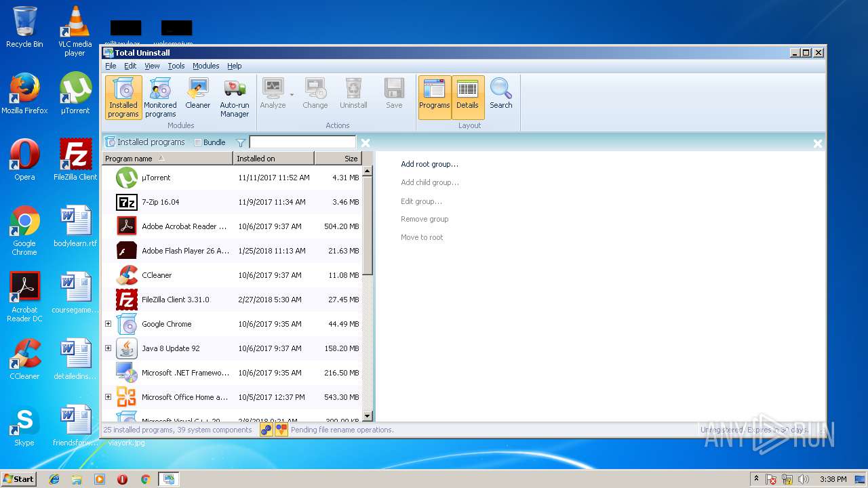Show hidden system tray icons

coord(756,479)
